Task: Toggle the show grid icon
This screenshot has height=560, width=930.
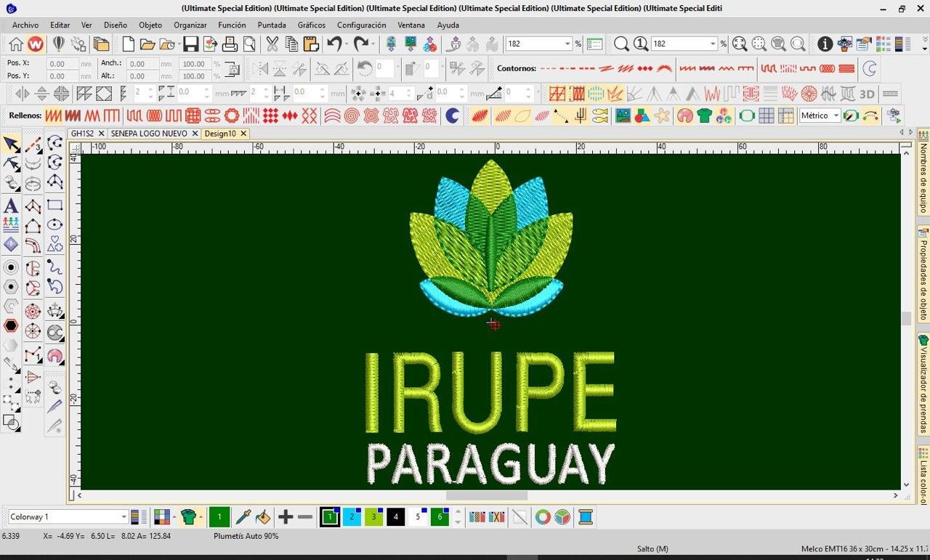Action: (x=766, y=116)
